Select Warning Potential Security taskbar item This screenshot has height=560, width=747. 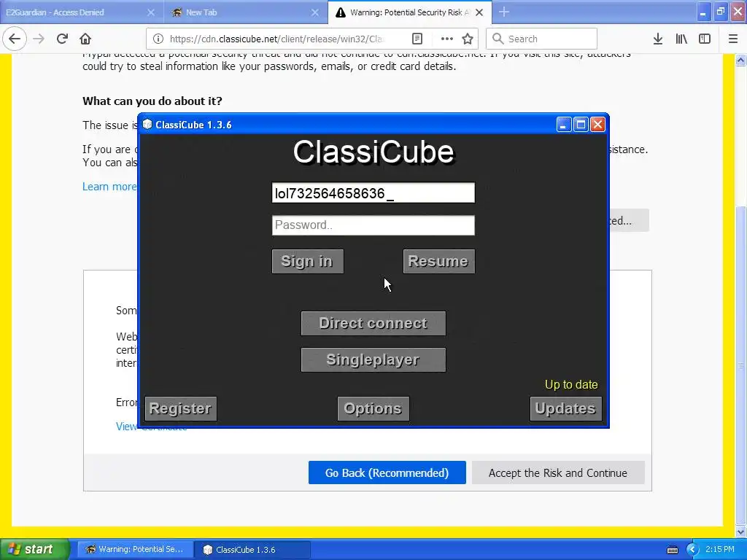coord(135,550)
